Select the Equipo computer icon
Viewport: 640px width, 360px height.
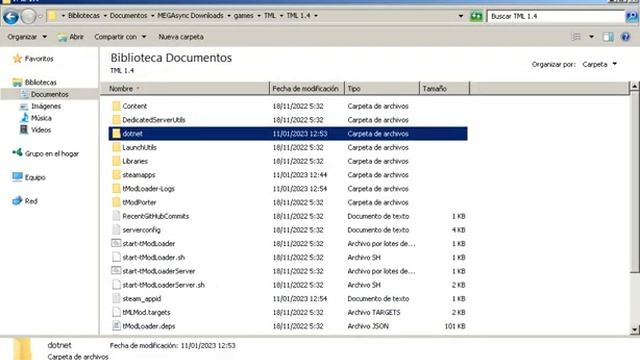click(17, 177)
